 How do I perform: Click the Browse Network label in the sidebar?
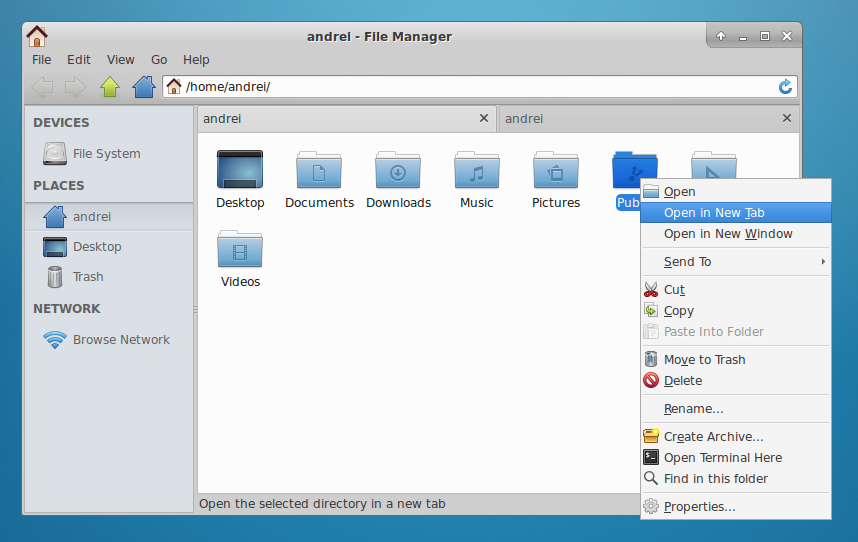click(x=121, y=340)
